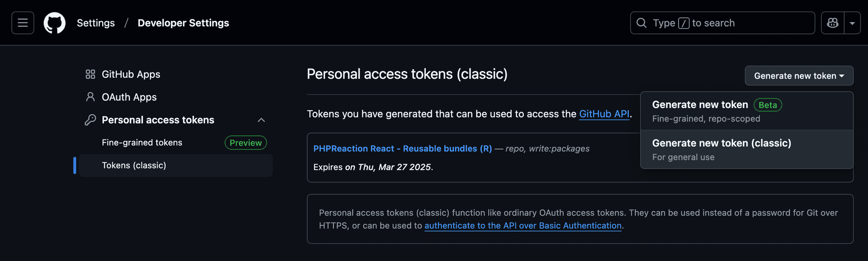Click the key icon beside Personal access tokens
This screenshot has width=868, height=261.
tap(90, 120)
